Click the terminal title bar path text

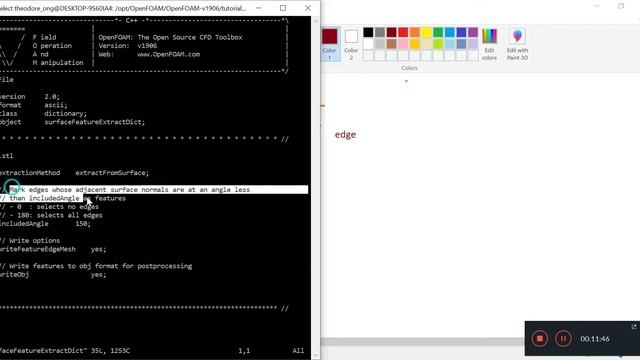pos(123,8)
